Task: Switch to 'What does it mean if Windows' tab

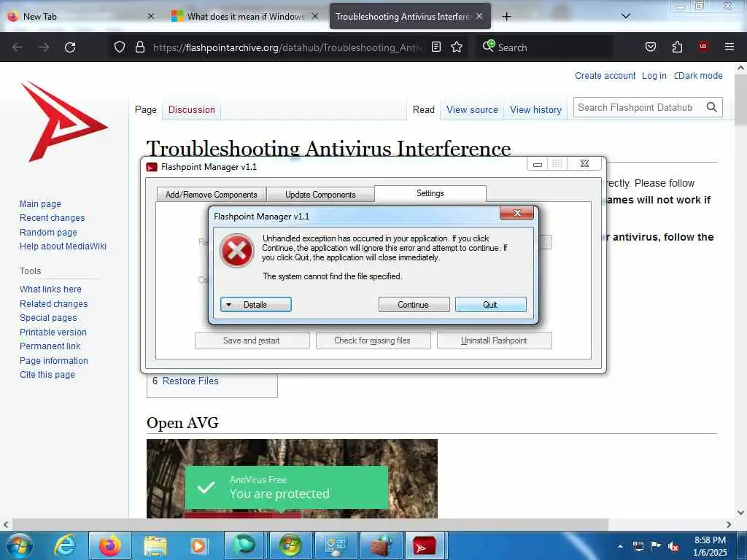Action: tap(245, 17)
